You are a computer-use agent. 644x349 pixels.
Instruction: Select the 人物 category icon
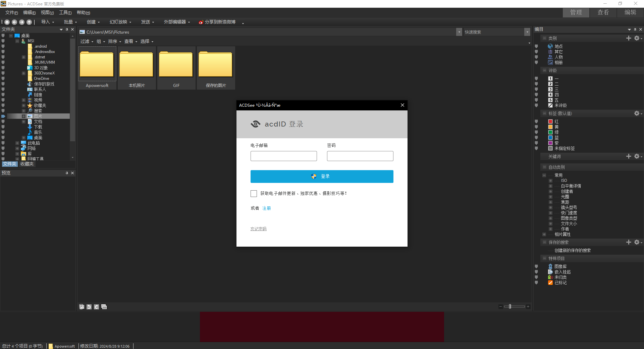coord(550,57)
